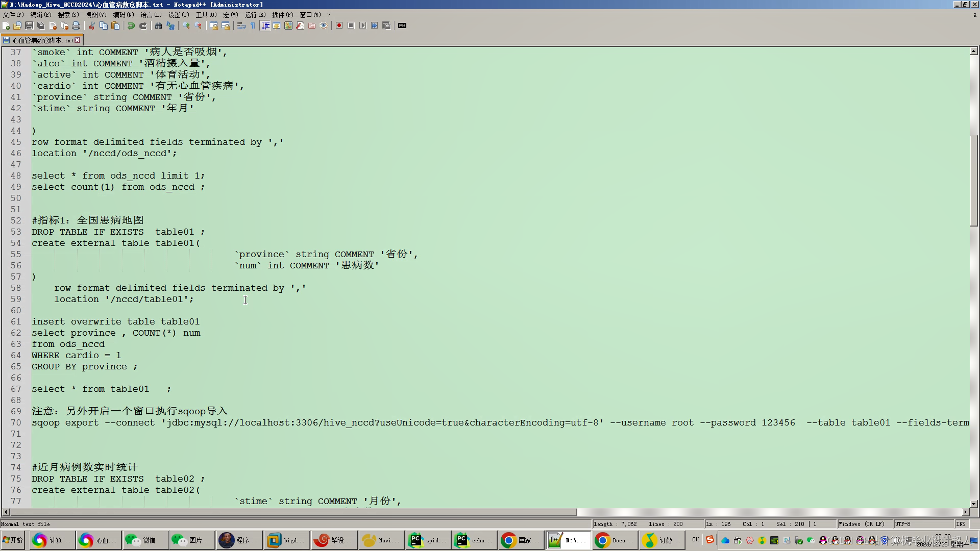
Task: Click the New file toolbar icon
Action: click(x=6, y=26)
